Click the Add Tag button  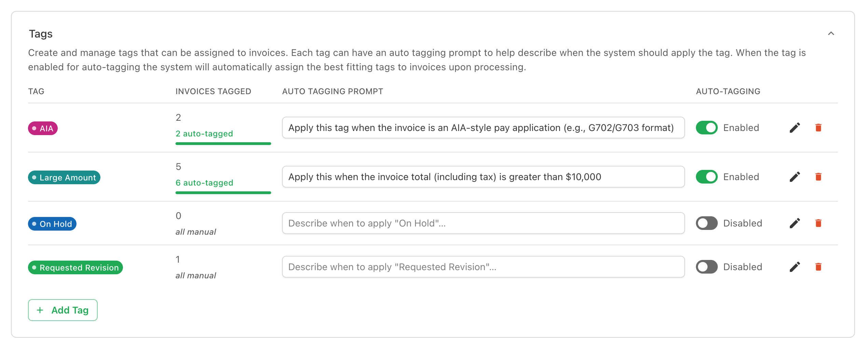click(63, 310)
